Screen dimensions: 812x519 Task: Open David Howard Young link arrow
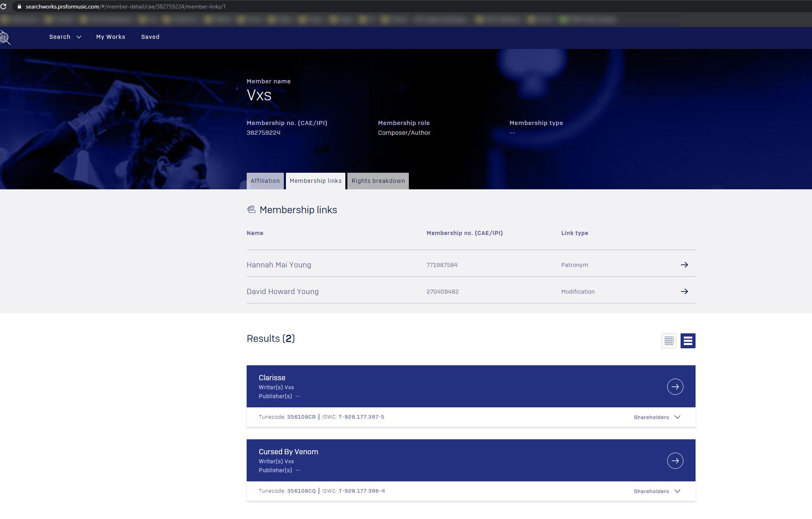(684, 292)
